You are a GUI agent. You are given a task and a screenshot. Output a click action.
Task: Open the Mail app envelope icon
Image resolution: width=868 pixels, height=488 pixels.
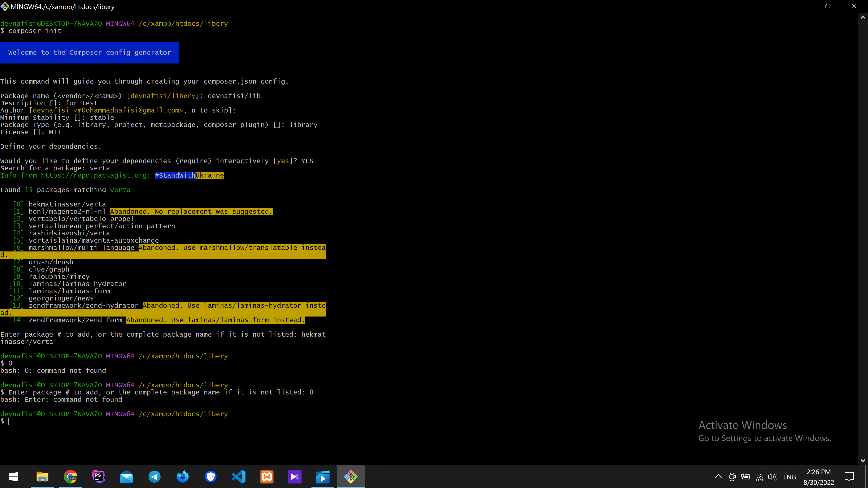pyautogui.click(x=126, y=476)
